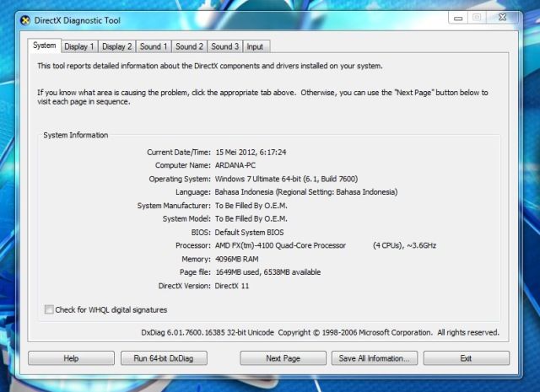540x392 pixels.
Task: Go to the Input tab
Action: click(255, 46)
